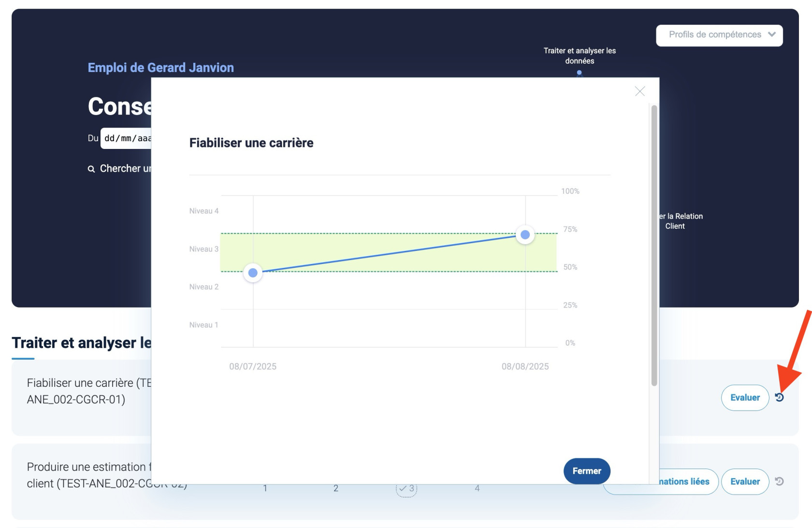This screenshot has width=812, height=528.
Task: Select the 08/07/2025 chart data point
Action: [253, 273]
